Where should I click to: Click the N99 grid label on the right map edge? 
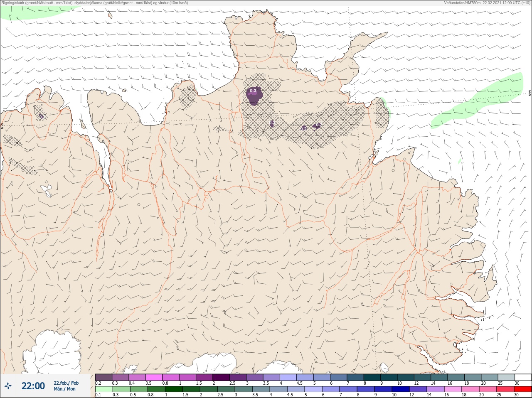click(x=530, y=93)
